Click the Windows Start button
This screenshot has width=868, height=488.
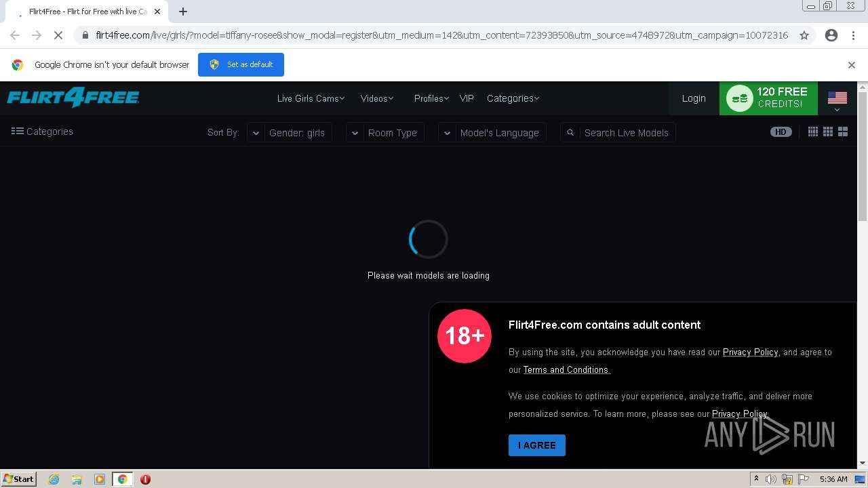click(x=19, y=479)
